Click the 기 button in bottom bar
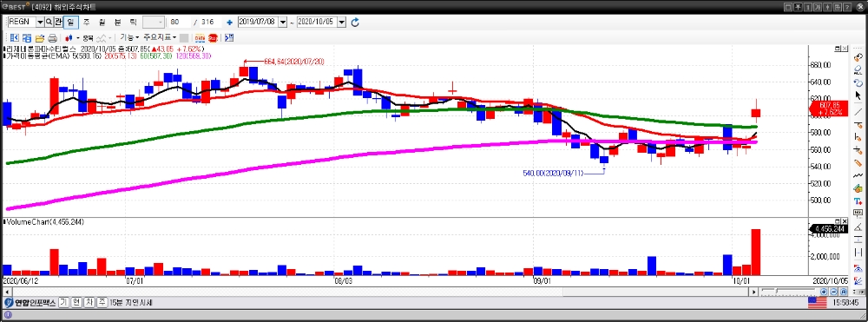The image size is (868, 322). tap(63, 303)
